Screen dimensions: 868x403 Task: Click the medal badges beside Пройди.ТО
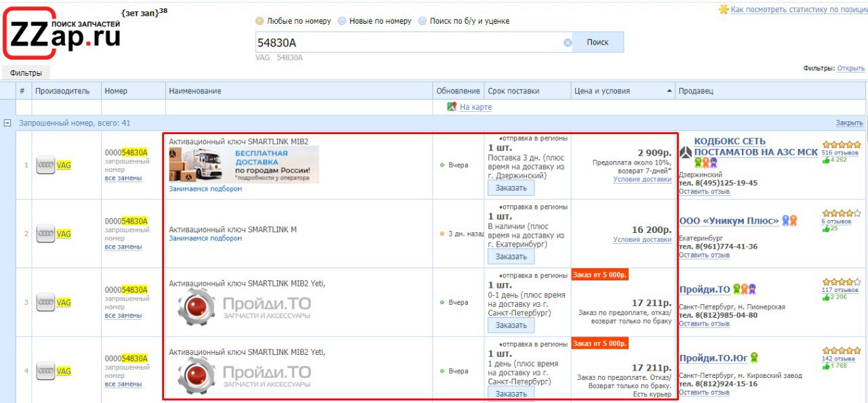(x=745, y=289)
